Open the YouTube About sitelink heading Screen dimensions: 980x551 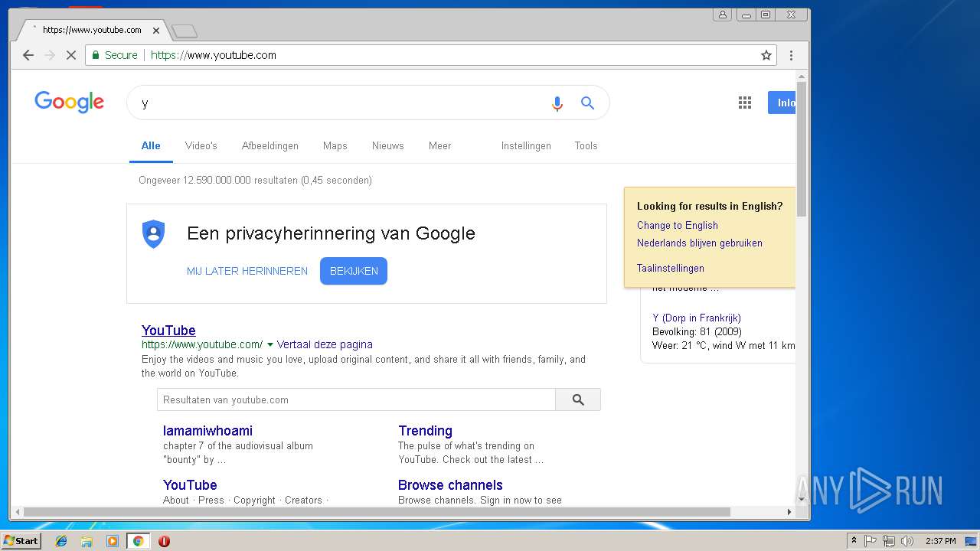190,485
